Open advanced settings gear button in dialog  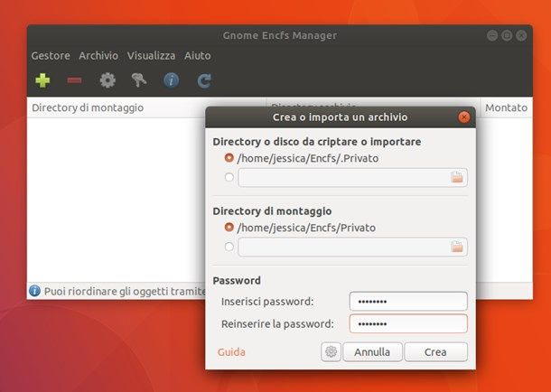(x=331, y=351)
